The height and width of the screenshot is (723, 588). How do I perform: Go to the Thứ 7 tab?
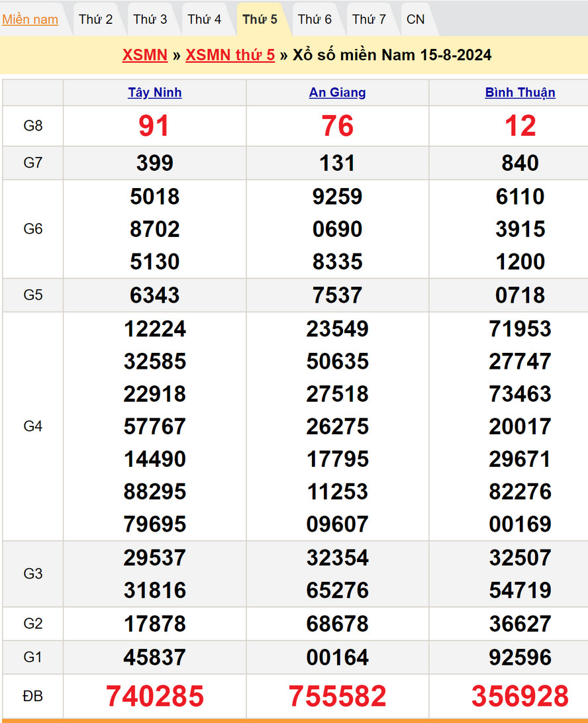pyautogui.click(x=369, y=19)
